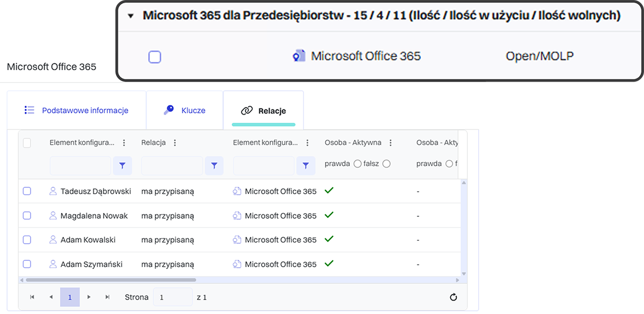Collapse the Microsoft 365 dla Przedsiębiorstw group

(x=130, y=16)
